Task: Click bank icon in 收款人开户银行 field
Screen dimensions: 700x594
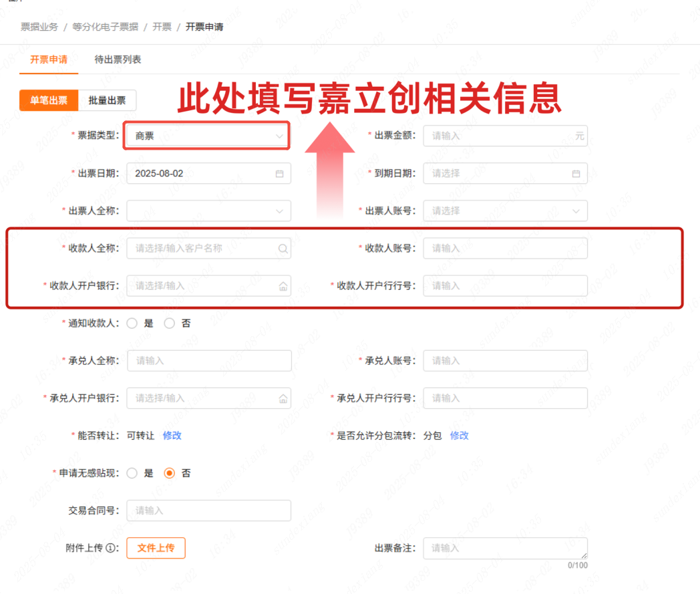Action: click(283, 286)
